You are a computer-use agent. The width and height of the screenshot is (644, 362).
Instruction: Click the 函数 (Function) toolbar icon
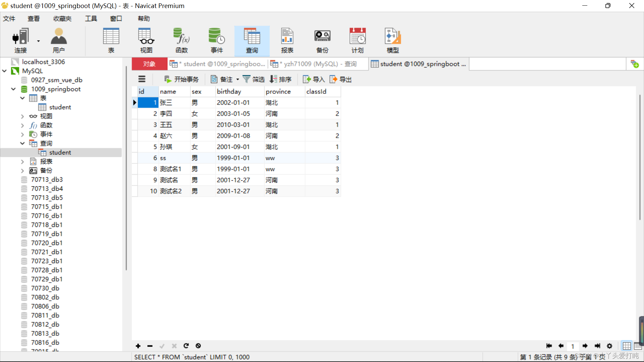181,41
